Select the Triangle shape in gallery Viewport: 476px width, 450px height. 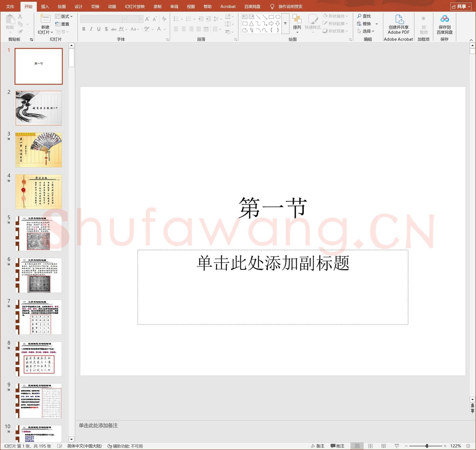click(251, 23)
